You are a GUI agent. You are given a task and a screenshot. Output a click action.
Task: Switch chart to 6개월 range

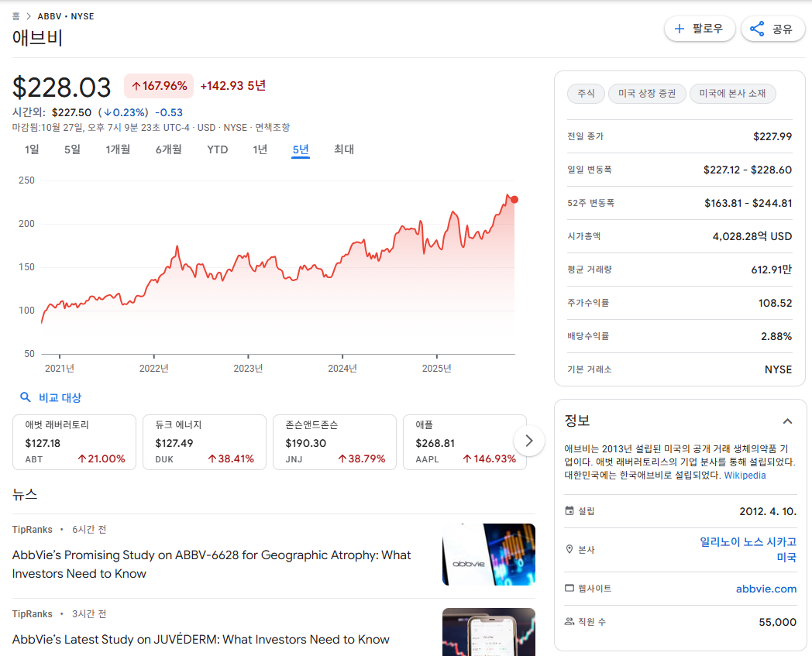point(168,149)
